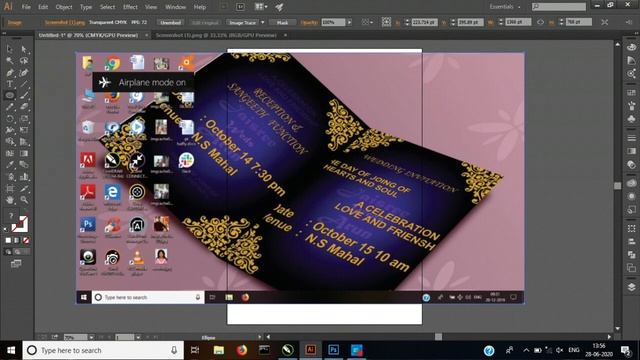Open the Task View taskbar icon
The width and height of the screenshot is (640, 360).
(196, 350)
